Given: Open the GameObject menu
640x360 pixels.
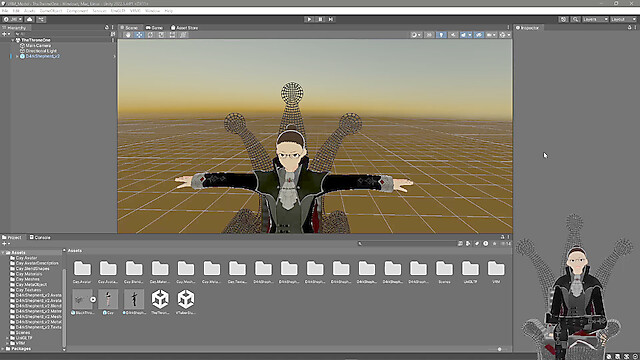Looking at the screenshot, I should (51, 11).
